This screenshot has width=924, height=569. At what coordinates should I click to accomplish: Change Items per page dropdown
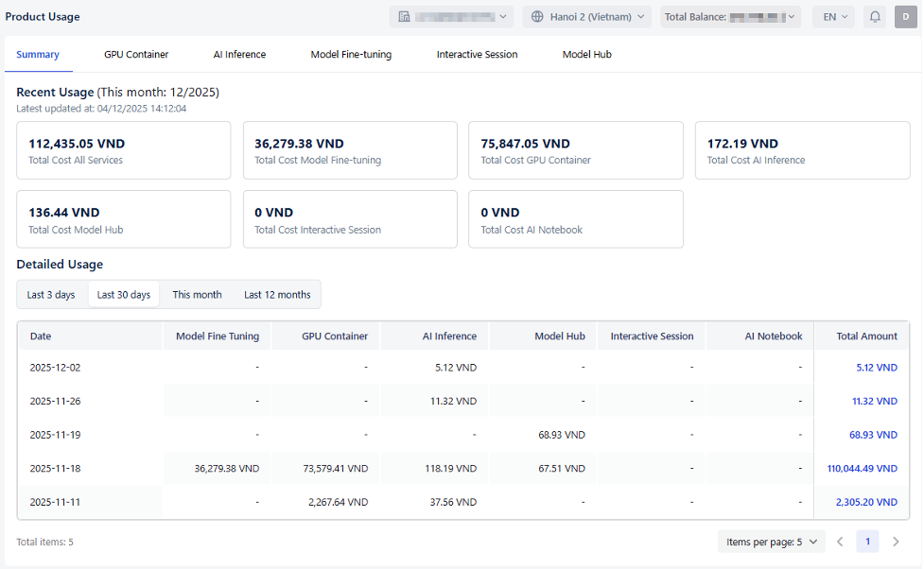771,542
